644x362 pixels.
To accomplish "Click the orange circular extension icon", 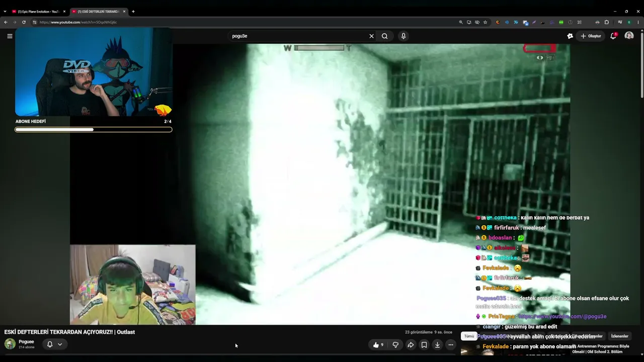I will (498, 22).
